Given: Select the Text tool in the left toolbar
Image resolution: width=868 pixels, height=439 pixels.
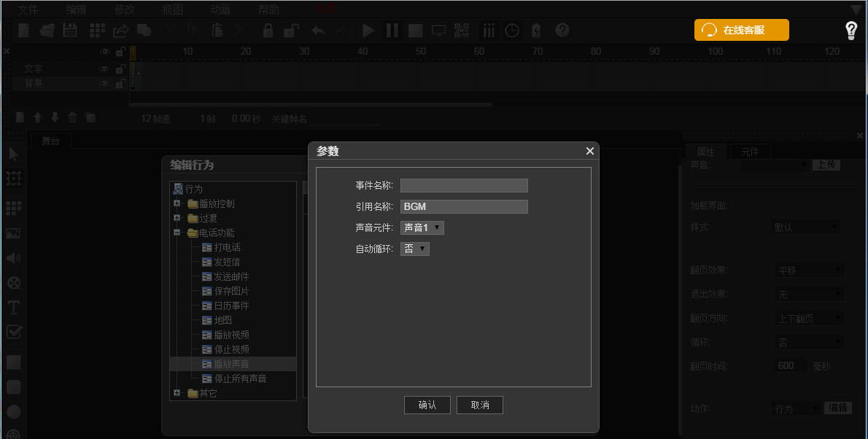Looking at the screenshot, I should 12,308.
